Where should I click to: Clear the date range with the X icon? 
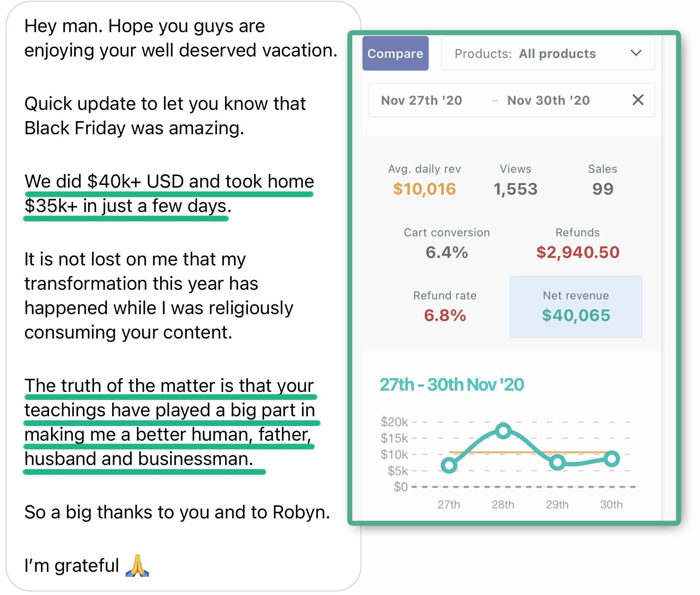(x=638, y=100)
